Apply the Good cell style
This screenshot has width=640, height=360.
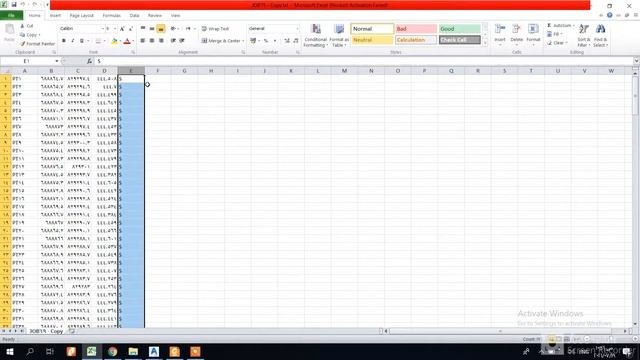(460, 29)
